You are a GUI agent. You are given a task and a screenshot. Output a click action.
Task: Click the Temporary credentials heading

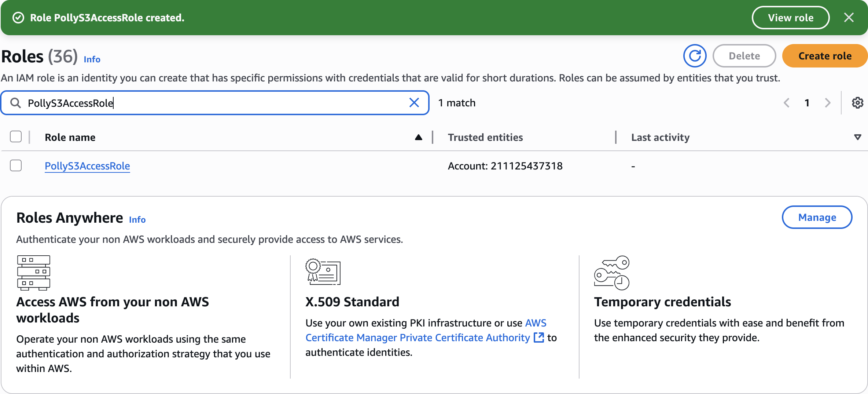click(662, 302)
